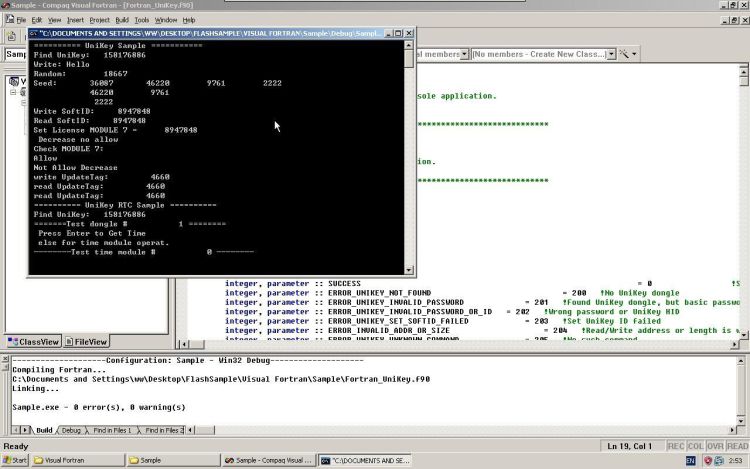Screen dimensions: 750x469
Task: Click the REC status bar indicator
Action: (x=675, y=446)
